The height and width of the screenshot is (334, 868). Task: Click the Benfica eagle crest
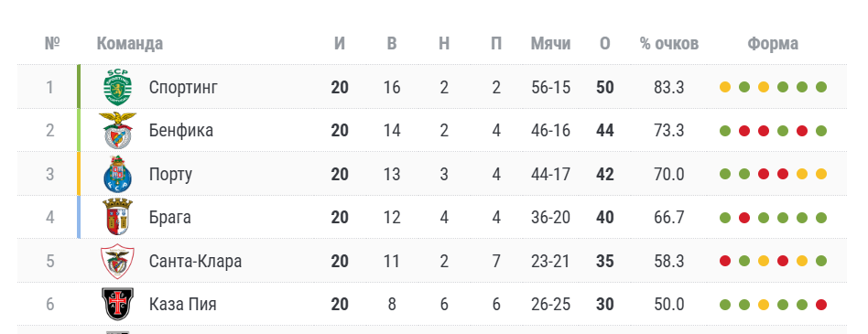click(x=117, y=131)
